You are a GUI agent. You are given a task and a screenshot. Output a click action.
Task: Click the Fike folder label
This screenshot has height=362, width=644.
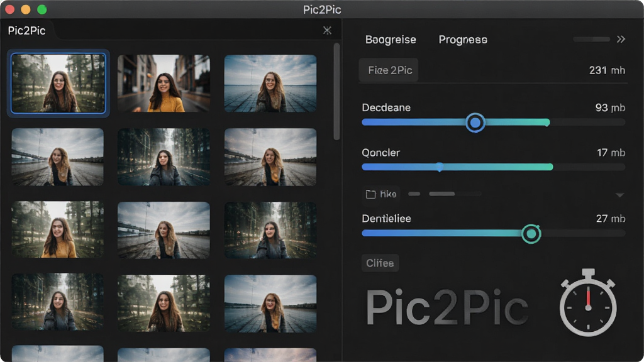tap(388, 194)
